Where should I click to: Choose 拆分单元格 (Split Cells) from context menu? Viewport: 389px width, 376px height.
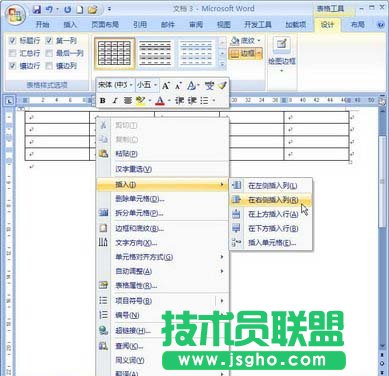point(162,213)
